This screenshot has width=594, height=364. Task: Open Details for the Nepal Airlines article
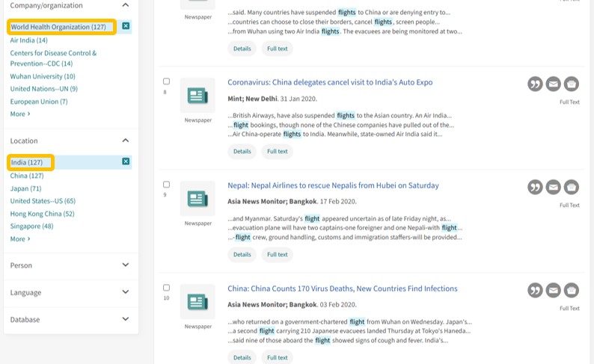tap(242, 254)
